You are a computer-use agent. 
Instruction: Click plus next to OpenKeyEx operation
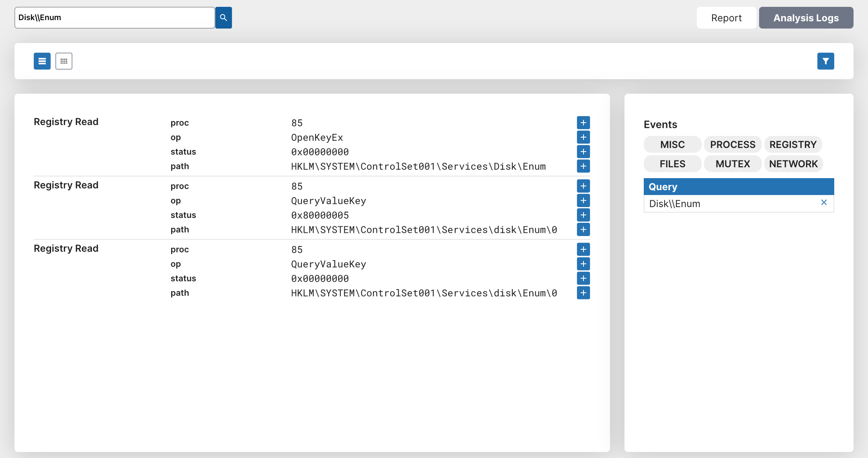[x=583, y=137]
